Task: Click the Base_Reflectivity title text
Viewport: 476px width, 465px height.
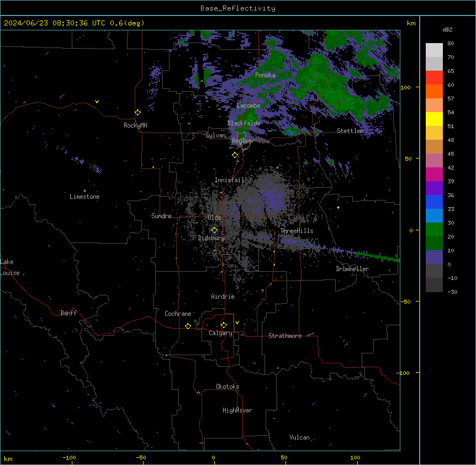Action: [x=238, y=8]
